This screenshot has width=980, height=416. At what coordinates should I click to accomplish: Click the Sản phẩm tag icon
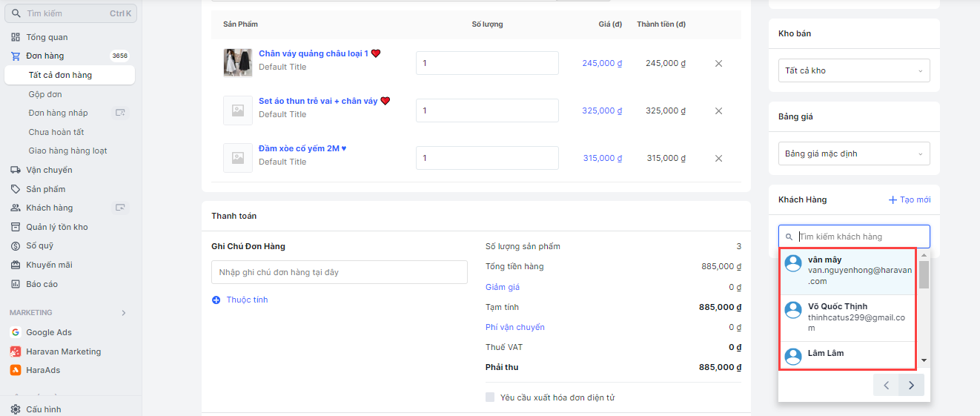(16, 189)
